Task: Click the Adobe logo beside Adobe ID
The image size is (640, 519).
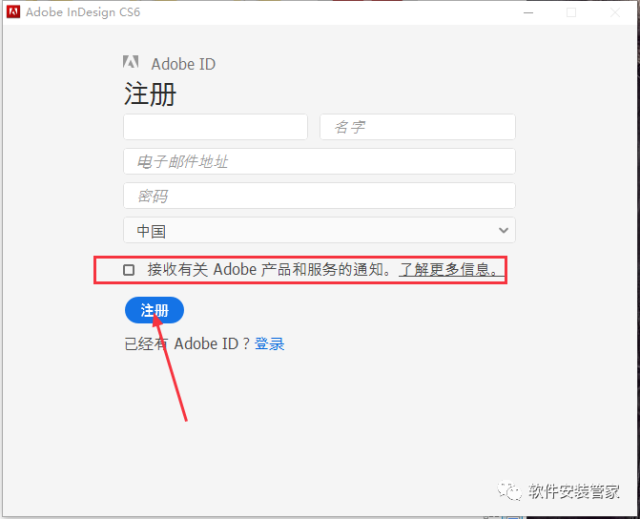Action: pos(130,63)
